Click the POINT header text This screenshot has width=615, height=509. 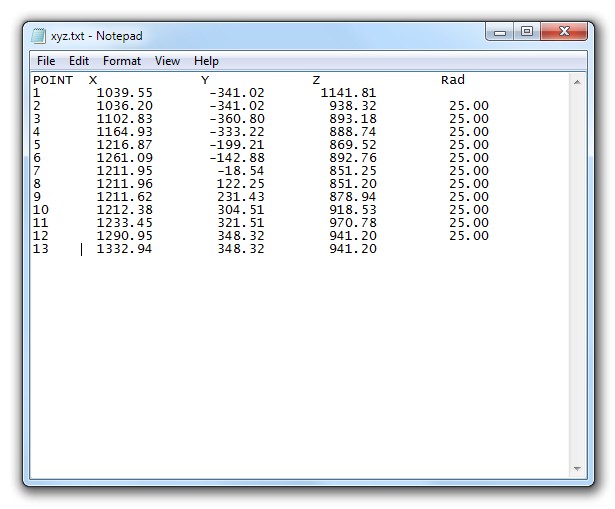click(53, 80)
